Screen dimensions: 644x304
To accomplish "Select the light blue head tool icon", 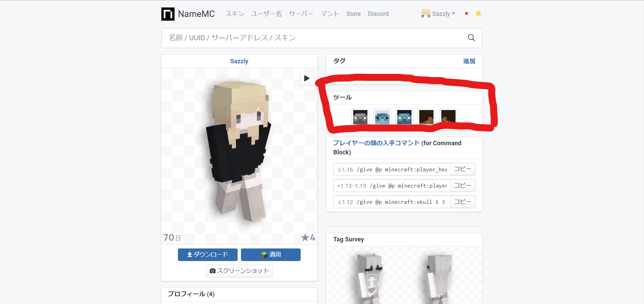I will [382, 117].
